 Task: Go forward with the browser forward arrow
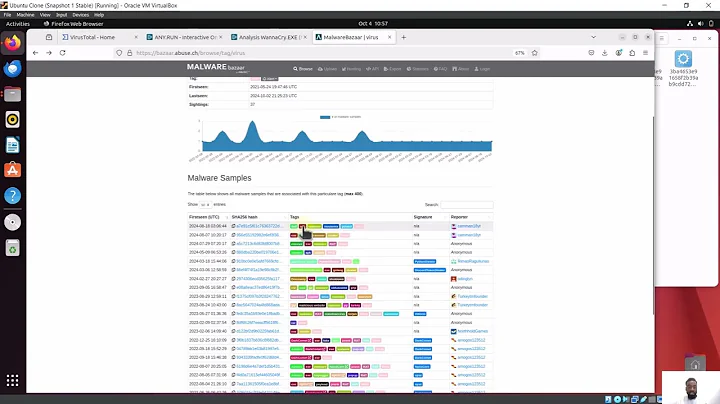click(x=49, y=53)
